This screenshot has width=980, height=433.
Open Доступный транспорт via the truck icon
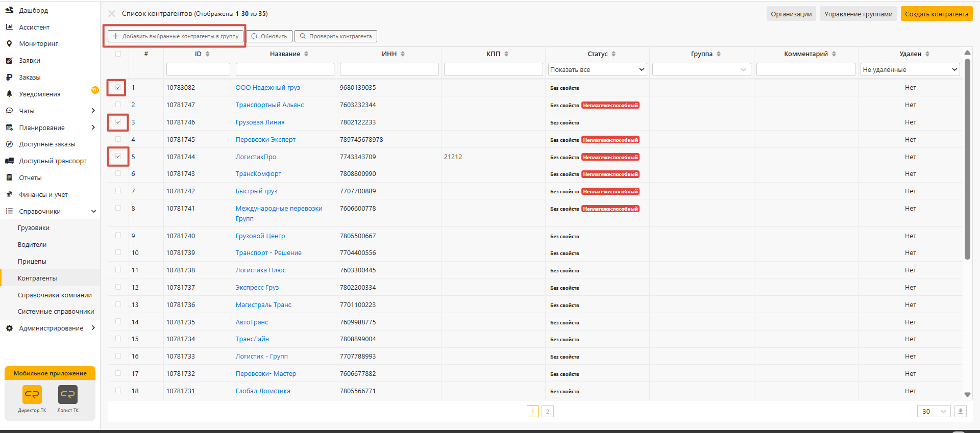click(9, 161)
